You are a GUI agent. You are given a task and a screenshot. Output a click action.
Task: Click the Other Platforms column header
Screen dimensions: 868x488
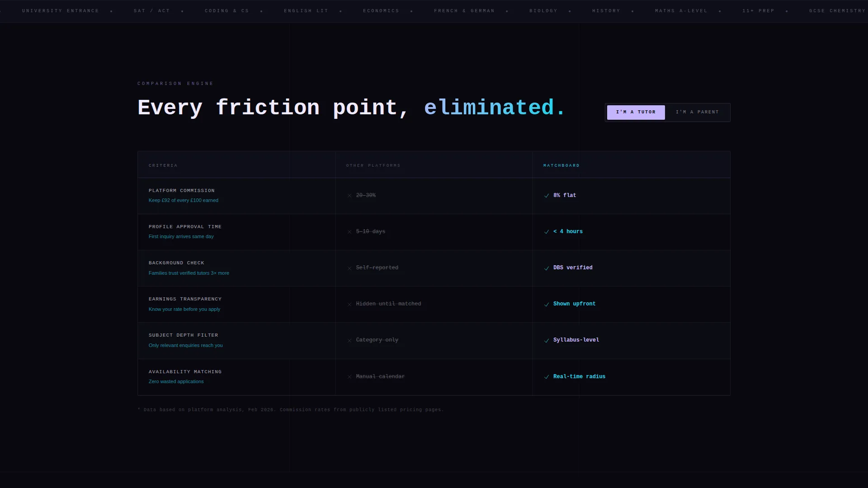click(373, 166)
